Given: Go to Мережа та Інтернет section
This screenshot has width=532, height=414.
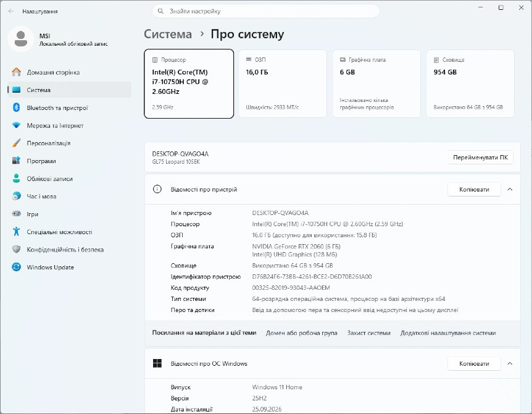Looking at the screenshot, I should coord(69,125).
